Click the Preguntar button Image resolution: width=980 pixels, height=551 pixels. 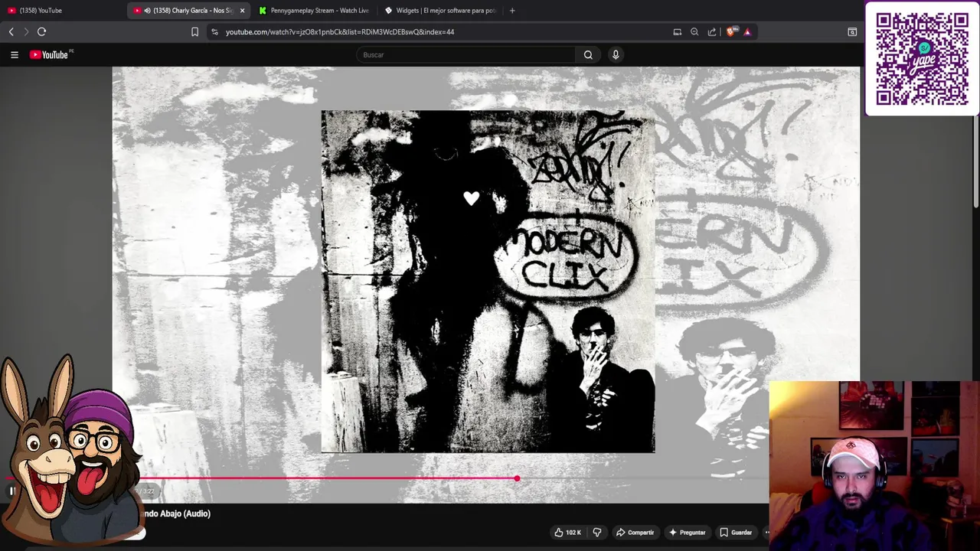tap(687, 532)
